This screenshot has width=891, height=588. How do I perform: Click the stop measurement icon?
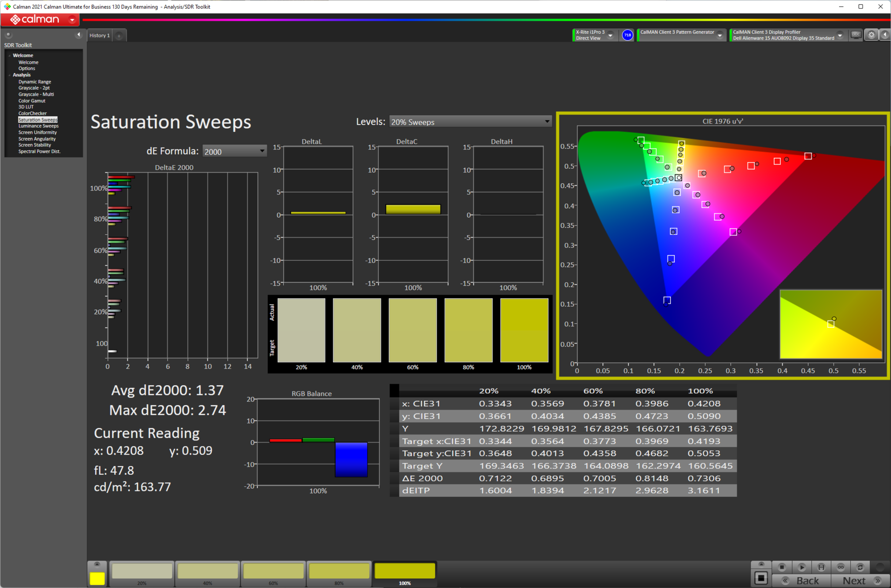pyautogui.click(x=782, y=567)
